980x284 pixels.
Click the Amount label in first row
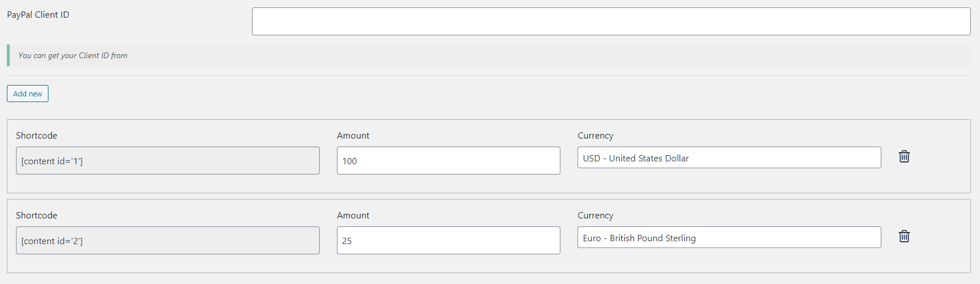pos(353,135)
